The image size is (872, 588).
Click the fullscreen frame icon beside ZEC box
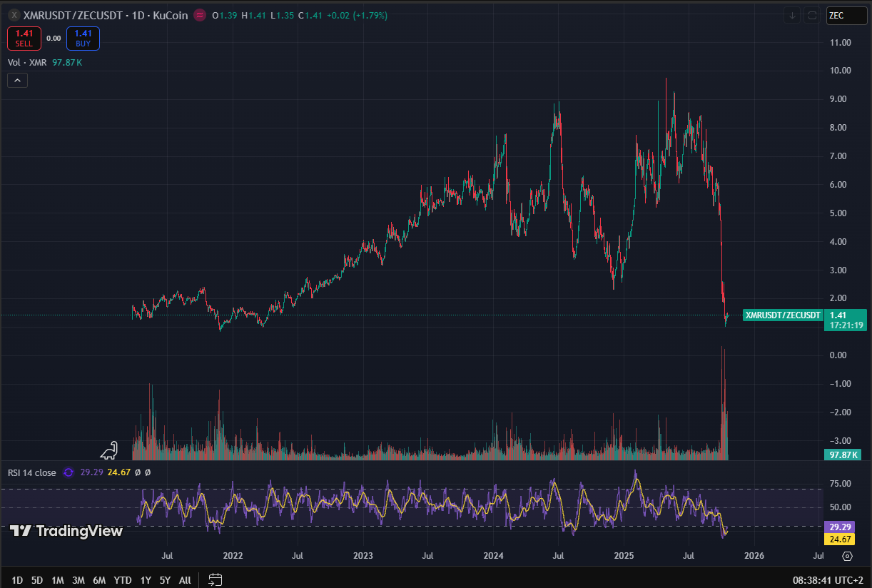coord(812,15)
